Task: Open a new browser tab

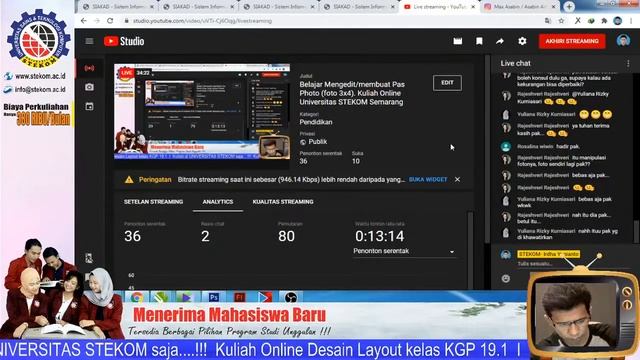Action: [x=569, y=7]
